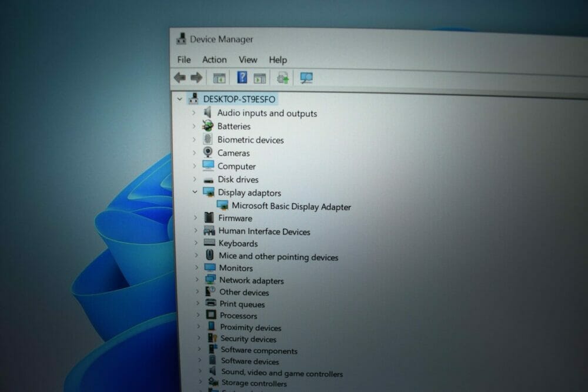Image resolution: width=588 pixels, height=392 pixels.
Task: Select the Print queues label
Action: pyautogui.click(x=242, y=304)
